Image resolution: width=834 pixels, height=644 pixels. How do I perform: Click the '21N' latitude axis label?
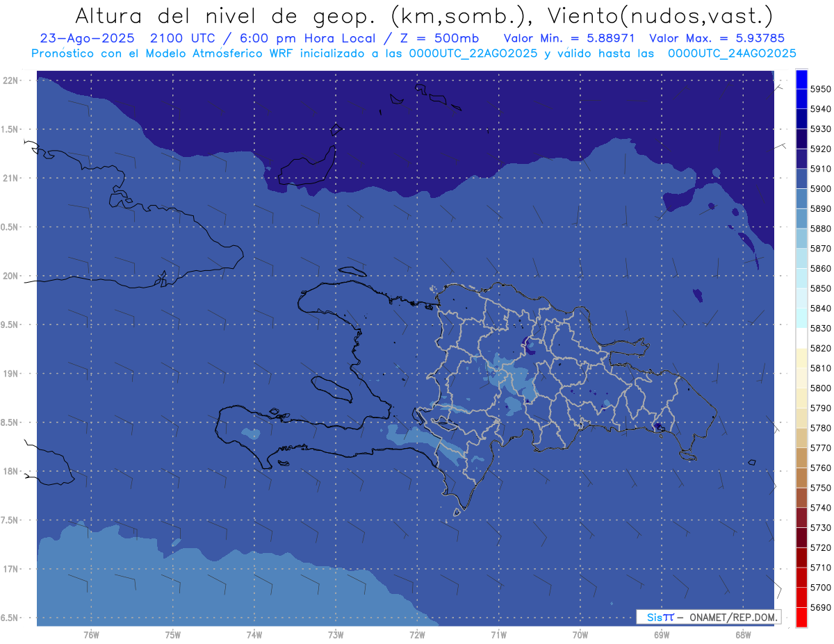pos(11,179)
